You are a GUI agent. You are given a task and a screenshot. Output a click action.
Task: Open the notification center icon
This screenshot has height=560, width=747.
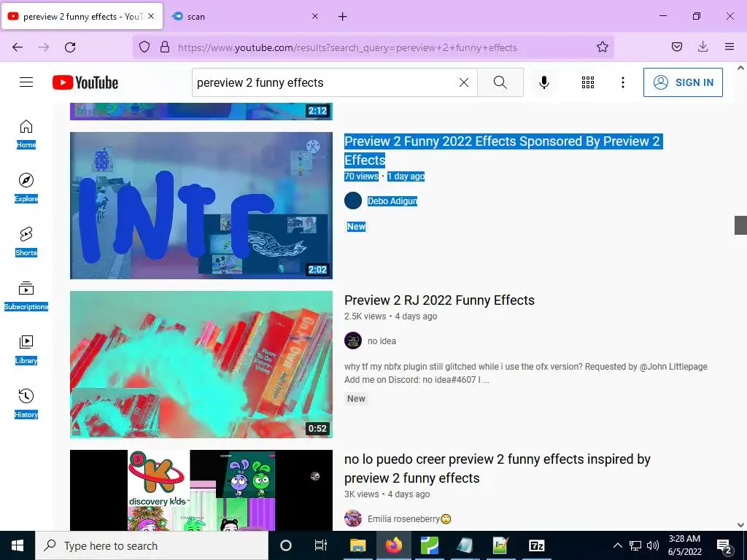[724, 546]
